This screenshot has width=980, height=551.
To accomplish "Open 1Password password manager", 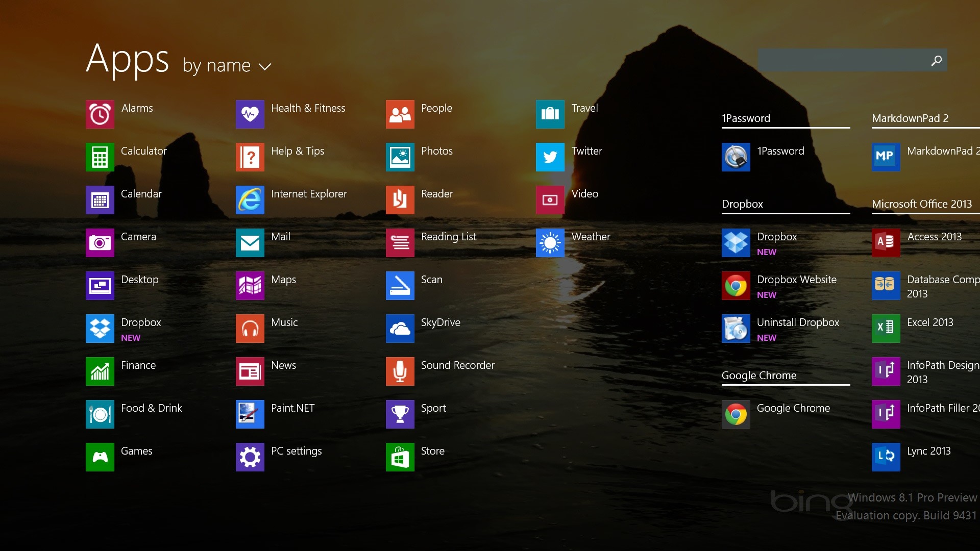I will tap(734, 152).
